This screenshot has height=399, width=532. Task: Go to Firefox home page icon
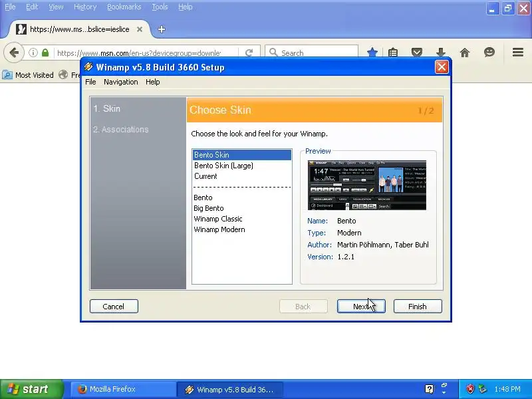coord(464,53)
